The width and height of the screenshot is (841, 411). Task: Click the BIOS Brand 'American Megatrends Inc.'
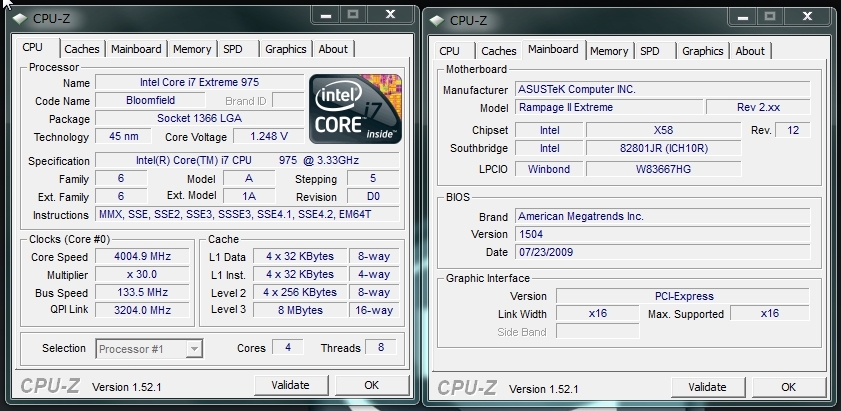pos(662,216)
